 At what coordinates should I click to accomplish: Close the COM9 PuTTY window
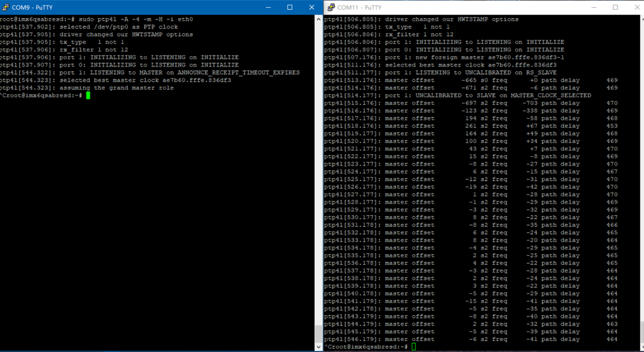click(x=311, y=7)
